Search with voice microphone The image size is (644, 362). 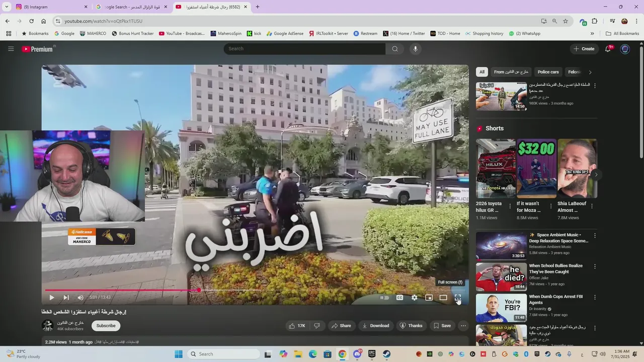point(415,49)
